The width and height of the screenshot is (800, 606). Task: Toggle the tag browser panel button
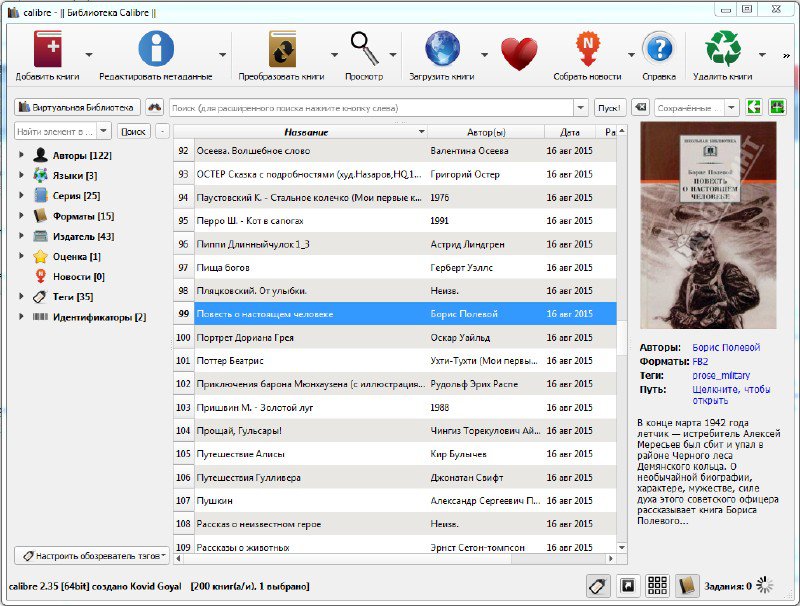coord(597,586)
